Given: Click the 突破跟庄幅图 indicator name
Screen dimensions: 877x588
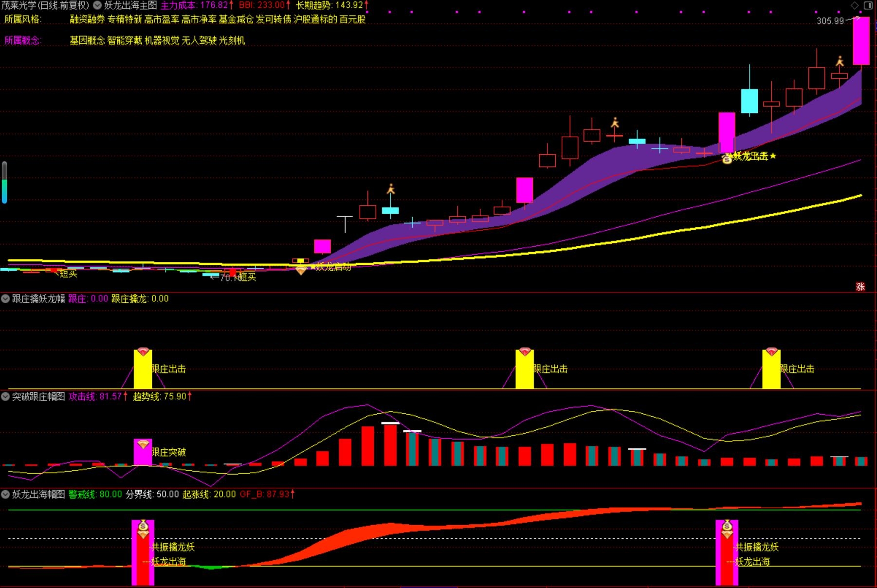Looking at the screenshot, I should coord(38,396).
